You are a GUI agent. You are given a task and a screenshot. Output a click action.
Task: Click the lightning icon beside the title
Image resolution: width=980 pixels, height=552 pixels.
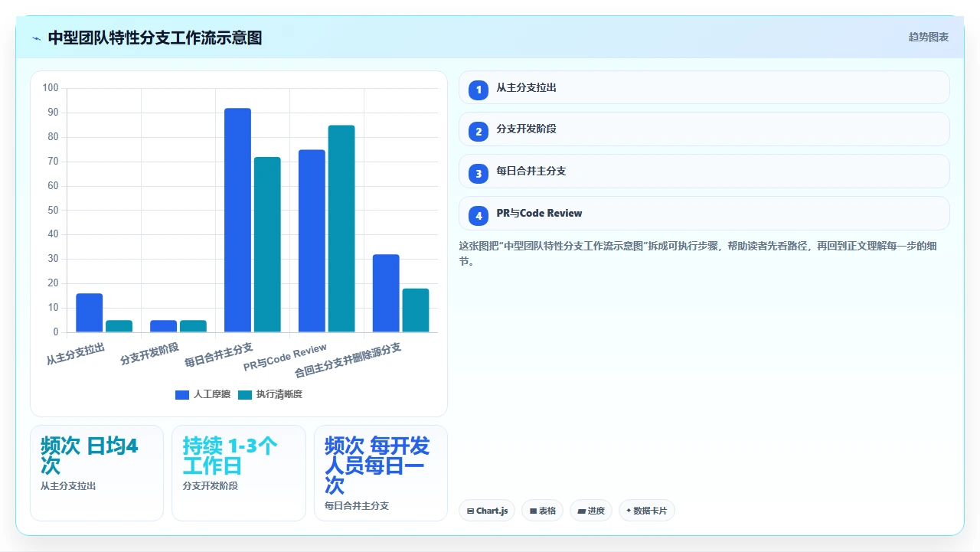(37, 38)
